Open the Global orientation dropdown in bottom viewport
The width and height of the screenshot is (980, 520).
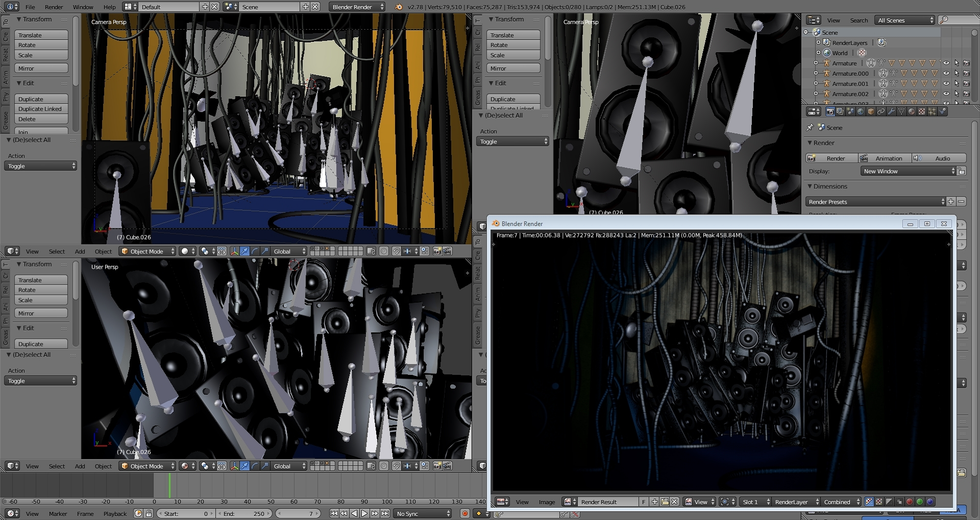point(289,466)
